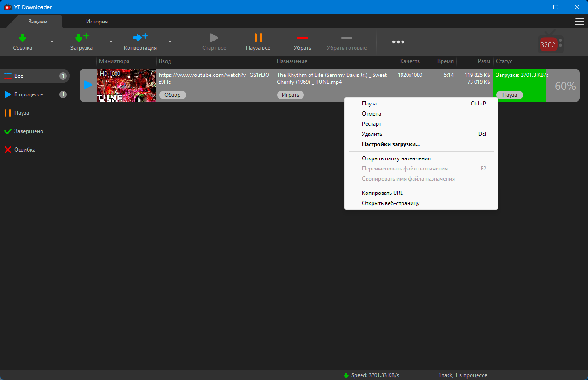Expand the Конвертация dropdown arrow
Image resolution: width=588 pixels, height=380 pixels.
click(170, 42)
